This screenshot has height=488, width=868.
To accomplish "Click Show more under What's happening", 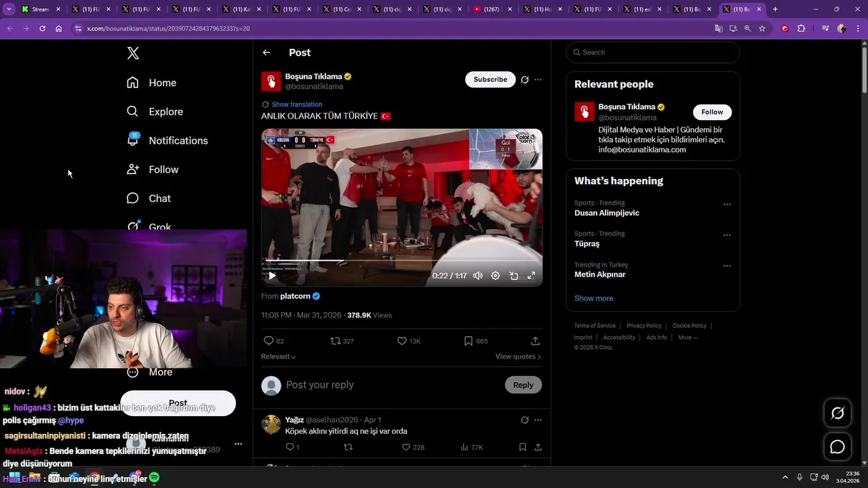I will (x=593, y=298).
